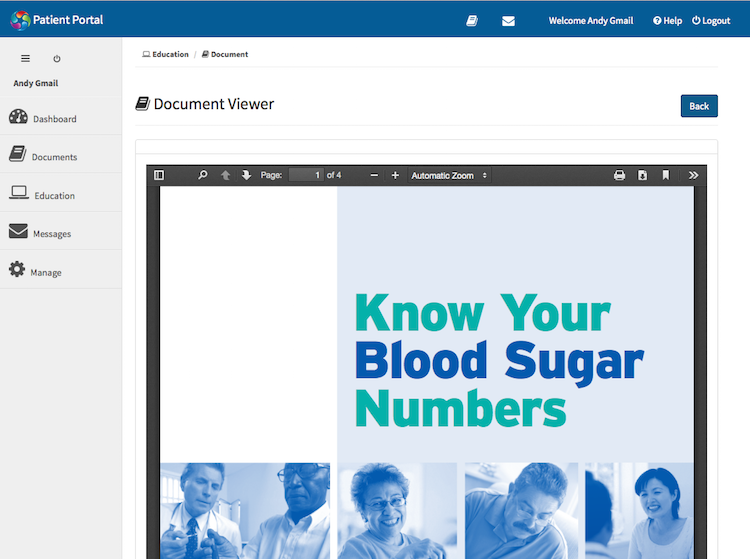Download the PDF document

[643, 175]
